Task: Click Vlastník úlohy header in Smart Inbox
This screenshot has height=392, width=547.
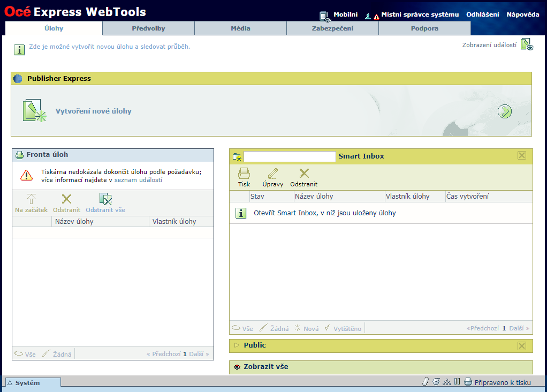Action: [x=407, y=197]
